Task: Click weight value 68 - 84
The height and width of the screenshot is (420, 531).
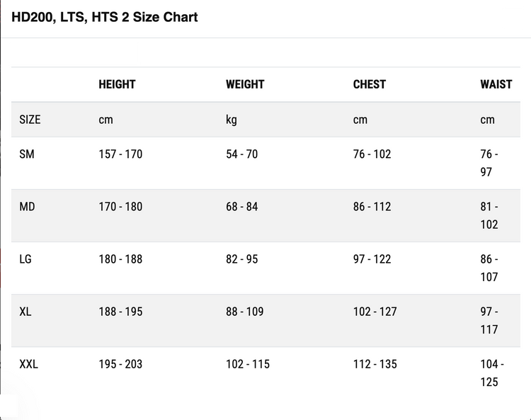Action: (x=242, y=207)
